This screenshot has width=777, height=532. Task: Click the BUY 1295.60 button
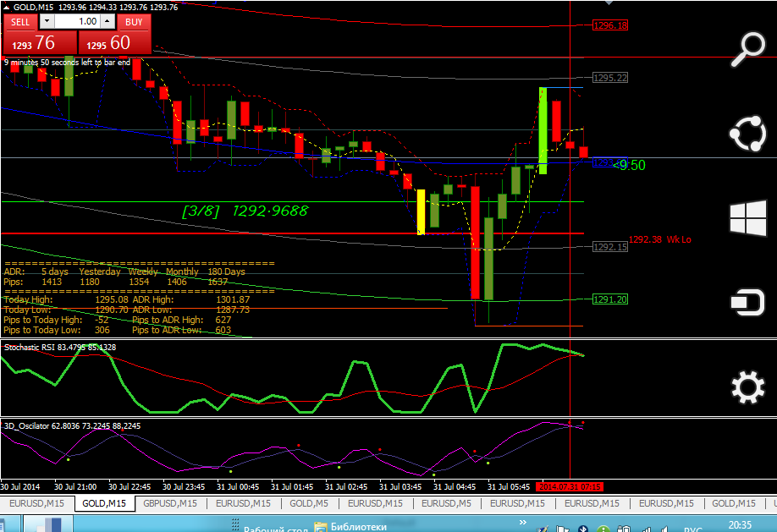pyautogui.click(x=114, y=42)
